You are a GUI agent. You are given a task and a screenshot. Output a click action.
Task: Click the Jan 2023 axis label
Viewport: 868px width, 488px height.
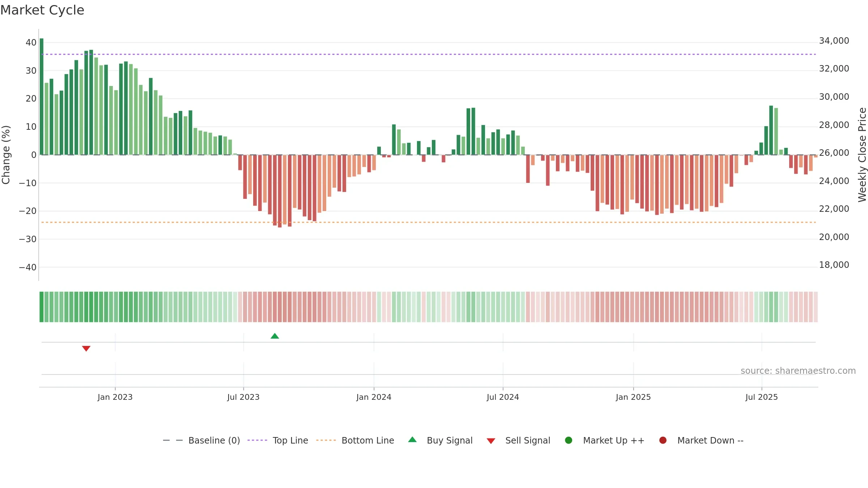point(115,397)
